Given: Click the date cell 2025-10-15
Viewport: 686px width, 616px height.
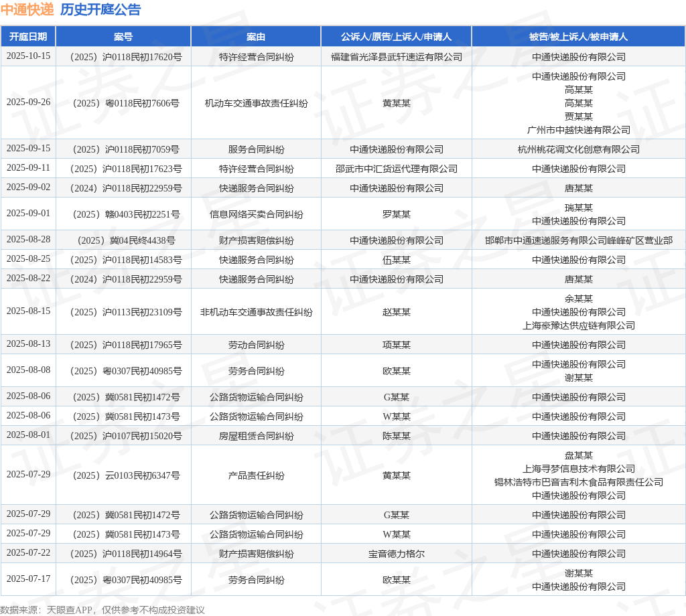Looking at the screenshot, I should pos(28,56).
